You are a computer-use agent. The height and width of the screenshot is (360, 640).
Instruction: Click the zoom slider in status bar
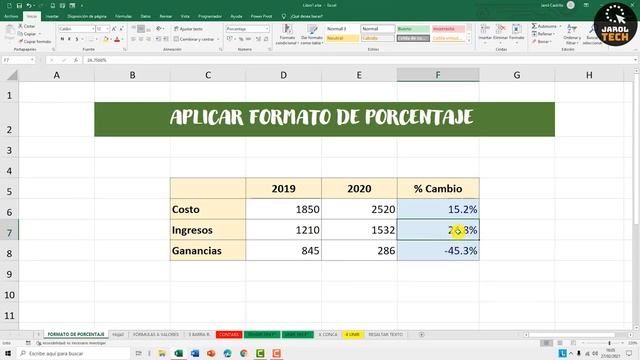[609, 343]
